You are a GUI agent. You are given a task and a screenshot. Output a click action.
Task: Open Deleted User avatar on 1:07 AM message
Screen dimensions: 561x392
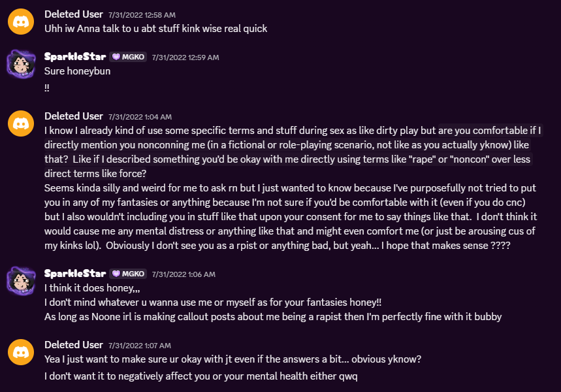[x=21, y=352]
